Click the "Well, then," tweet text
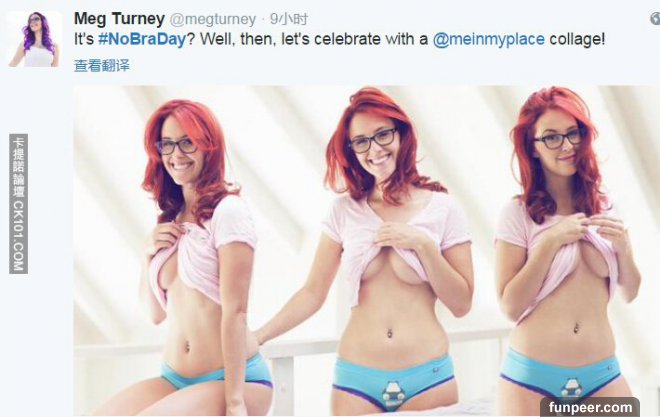The height and width of the screenshot is (417, 660). [x=238, y=39]
